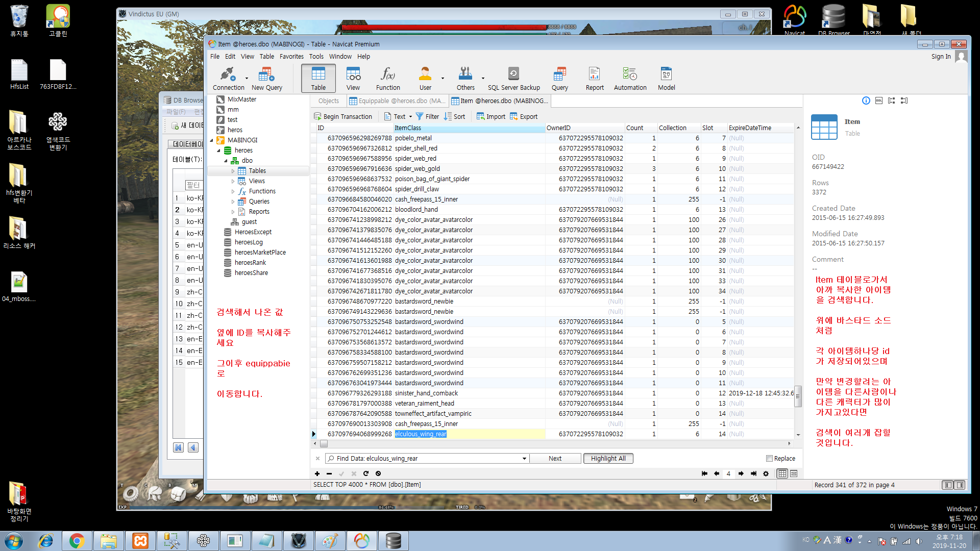Go to last page of records

(x=753, y=473)
